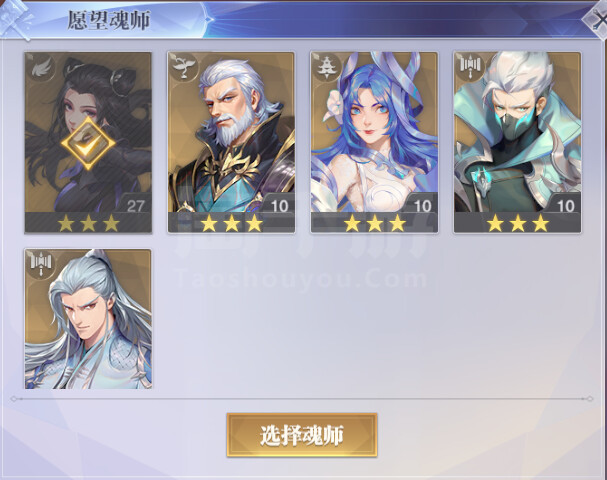607x480 pixels.
Task: Click the 27 count badge on first card
Action: [x=135, y=206]
